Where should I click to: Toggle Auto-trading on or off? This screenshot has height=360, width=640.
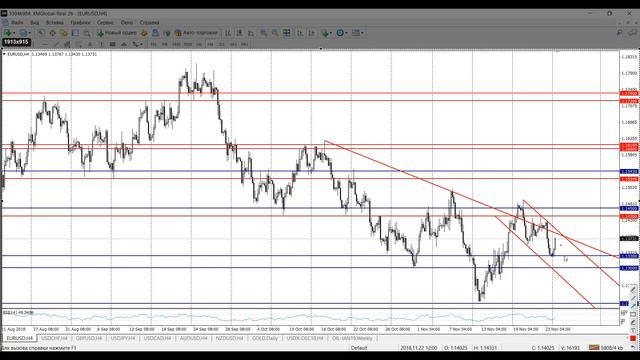(196, 33)
